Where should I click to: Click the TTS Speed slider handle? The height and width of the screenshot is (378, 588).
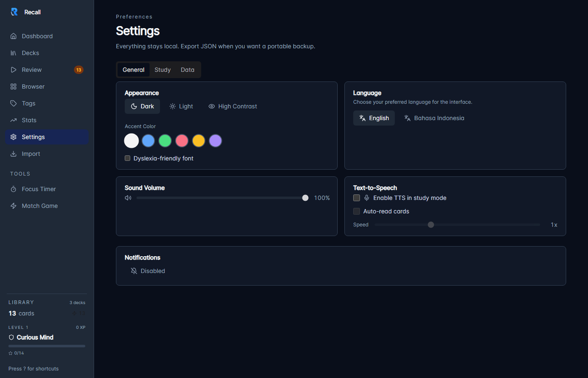[431, 225]
